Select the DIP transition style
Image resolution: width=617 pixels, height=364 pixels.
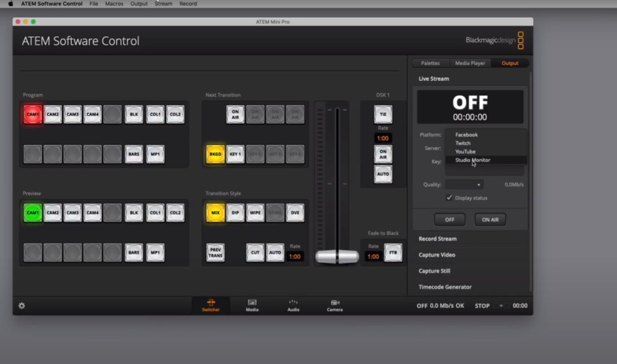235,213
